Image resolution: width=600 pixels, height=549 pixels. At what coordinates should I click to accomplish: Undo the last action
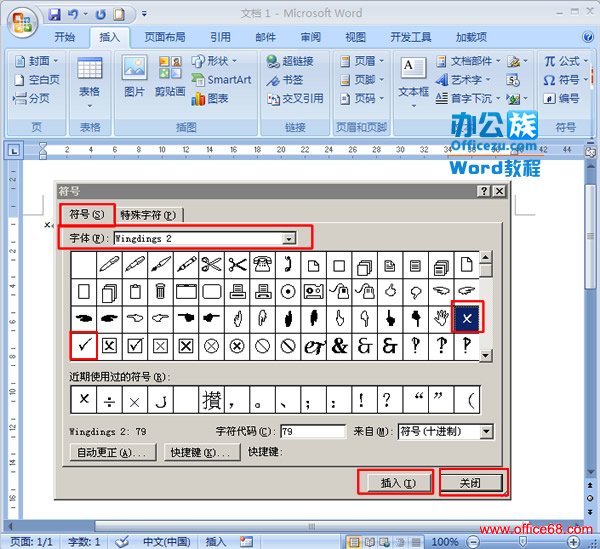tap(73, 15)
